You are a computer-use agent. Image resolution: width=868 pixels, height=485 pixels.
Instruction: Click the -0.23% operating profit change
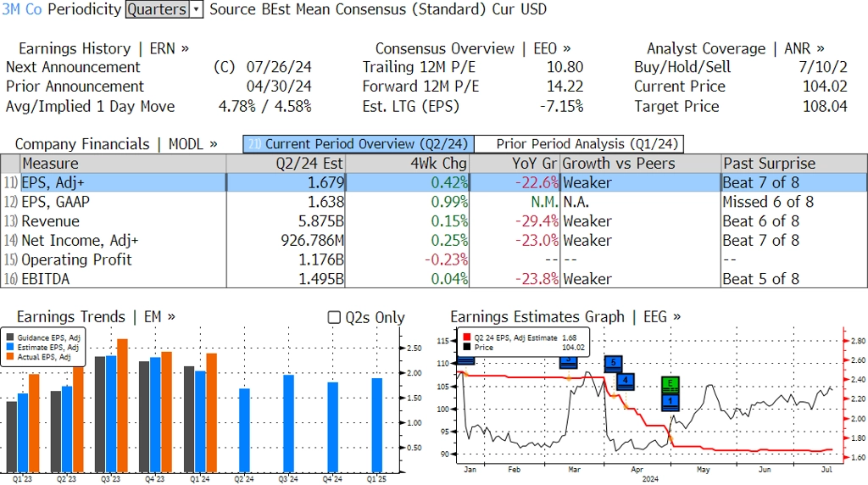point(446,259)
